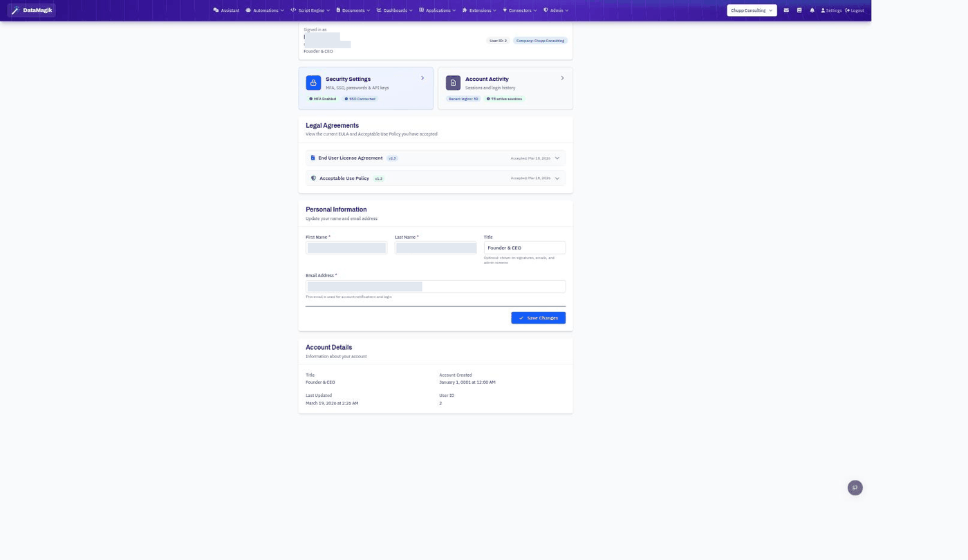Viewport: 968px width, 560px height.
Task: Click the User ID: 2 badge
Action: pyautogui.click(x=498, y=41)
